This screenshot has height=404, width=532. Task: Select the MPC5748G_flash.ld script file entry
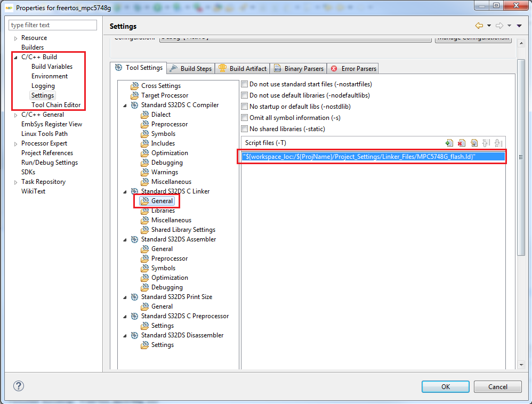[x=373, y=157]
